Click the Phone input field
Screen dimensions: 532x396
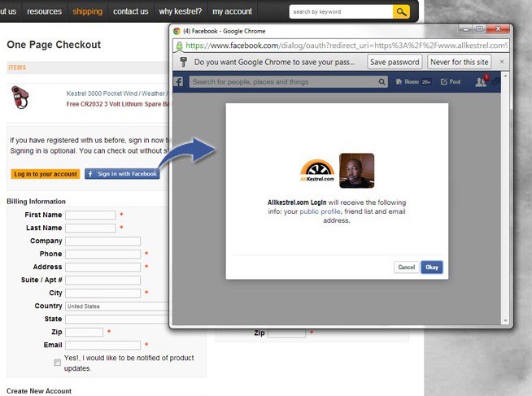[x=102, y=254]
